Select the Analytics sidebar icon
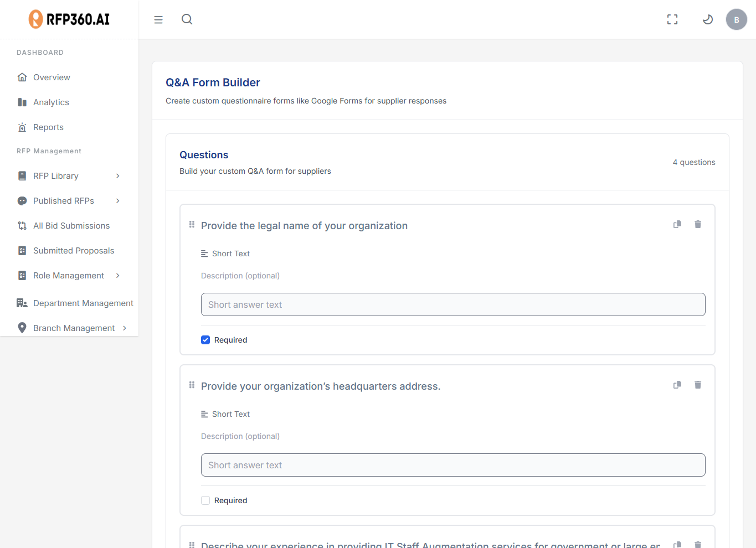 [22, 102]
